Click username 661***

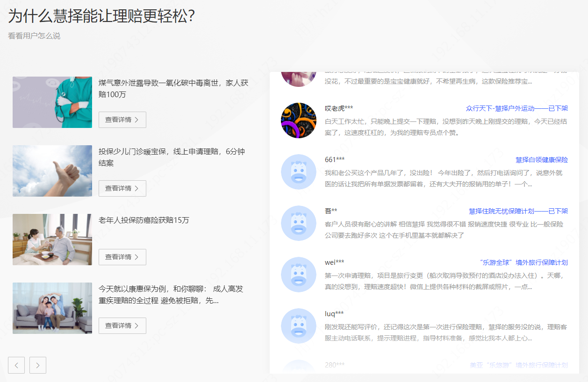[335, 160]
